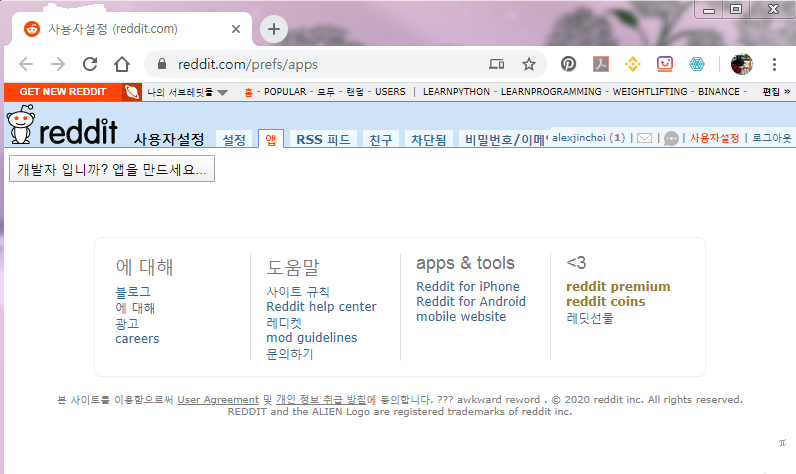Click the 로그아웃 link
This screenshot has width=796, height=474.
click(x=772, y=138)
